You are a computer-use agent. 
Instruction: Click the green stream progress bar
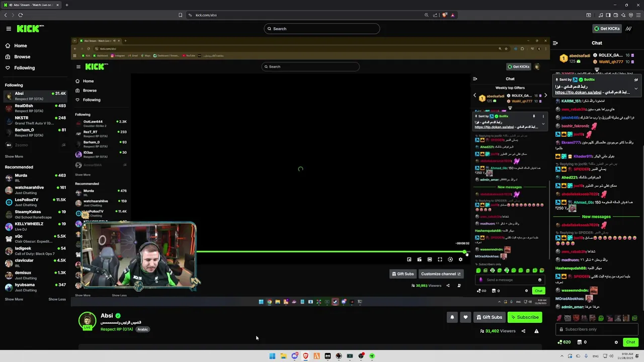(x=331, y=251)
